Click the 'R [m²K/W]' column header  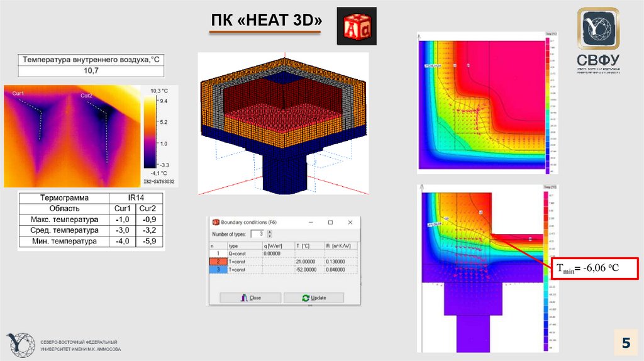[x=341, y=246]
